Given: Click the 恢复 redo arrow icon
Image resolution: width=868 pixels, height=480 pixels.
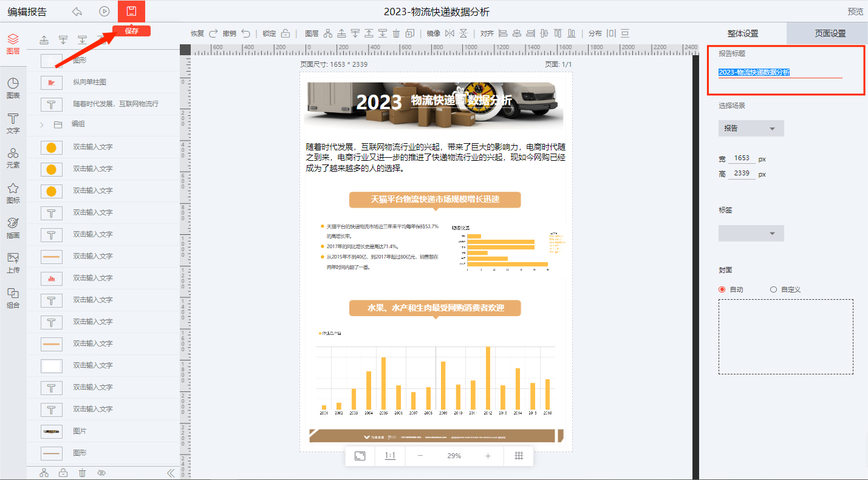Looking at the screenshot, I should pos(213,33).
